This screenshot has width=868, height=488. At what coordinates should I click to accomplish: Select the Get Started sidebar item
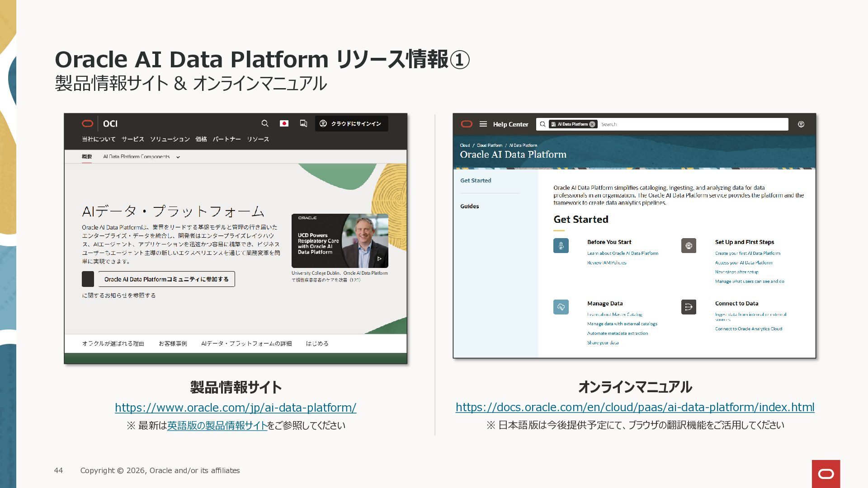pos(475,180)
